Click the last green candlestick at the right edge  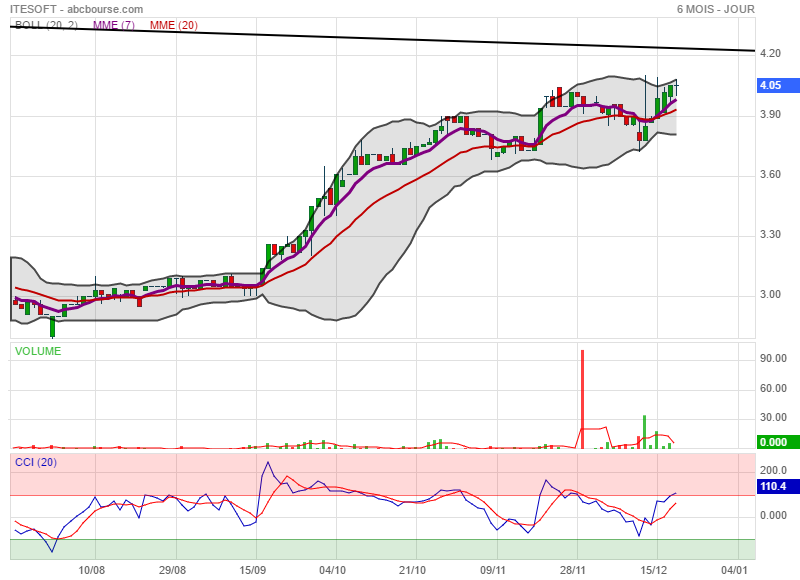[670, 91]
